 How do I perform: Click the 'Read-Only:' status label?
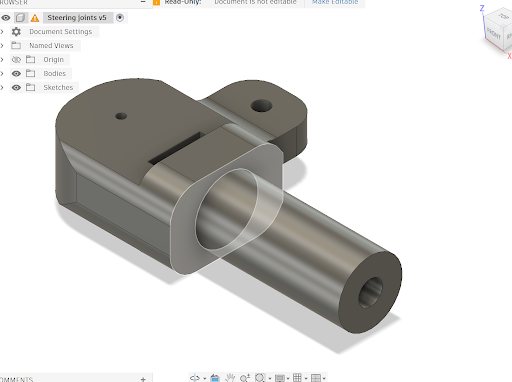pos(183,2)
